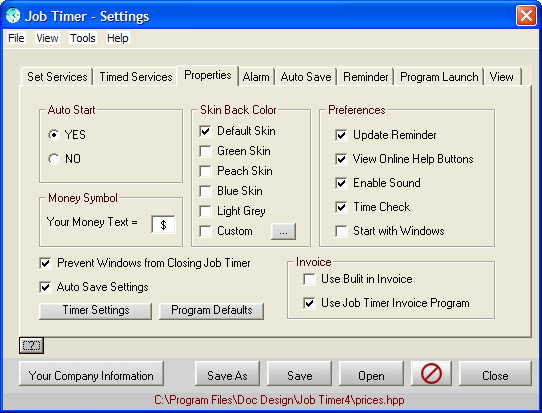Toggle Update Reminder preference
The image size is (542, 413).
[341, 135]
